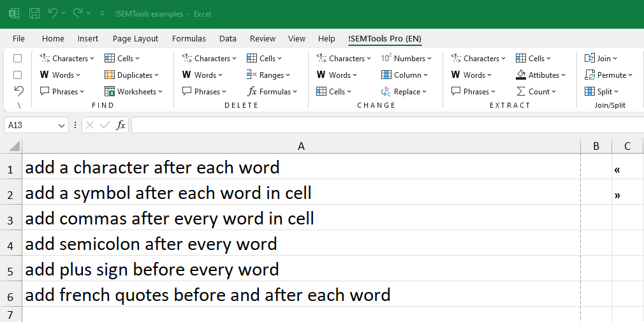
Task: Open Find Words dropdown
Action: [x=61, y=75]
